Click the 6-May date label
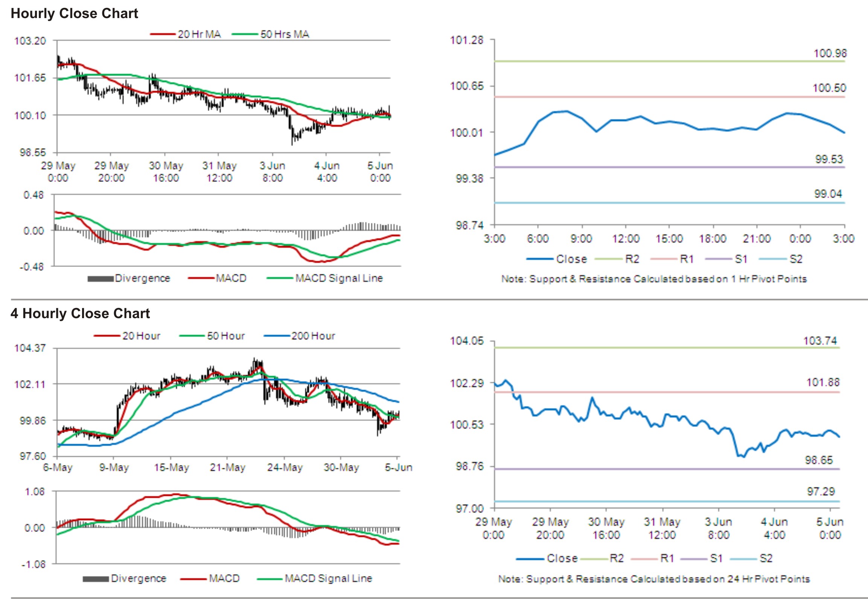868x599 pixels. point(58,468)
